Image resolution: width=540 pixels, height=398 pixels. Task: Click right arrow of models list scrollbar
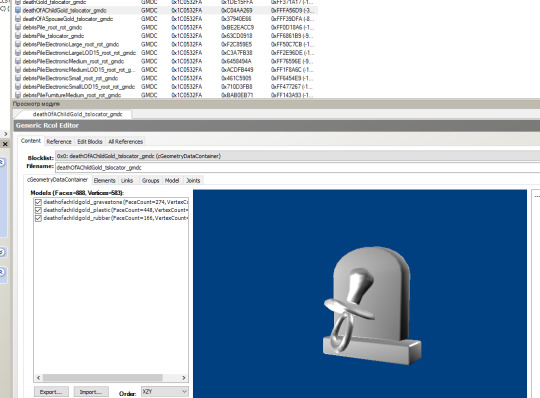coord(184,378)
